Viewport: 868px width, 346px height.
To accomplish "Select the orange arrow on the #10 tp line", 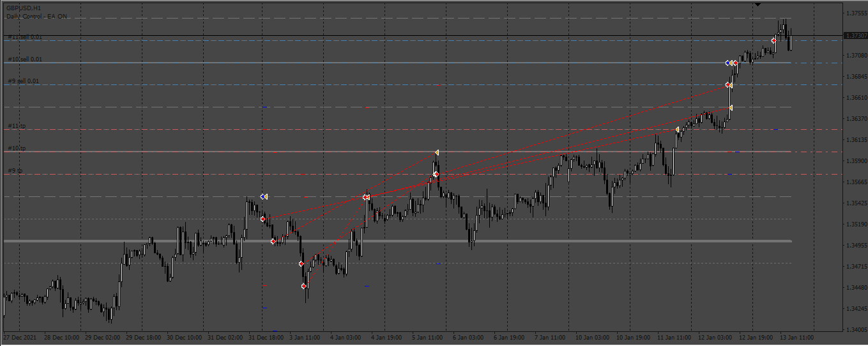I will [436, 152].
